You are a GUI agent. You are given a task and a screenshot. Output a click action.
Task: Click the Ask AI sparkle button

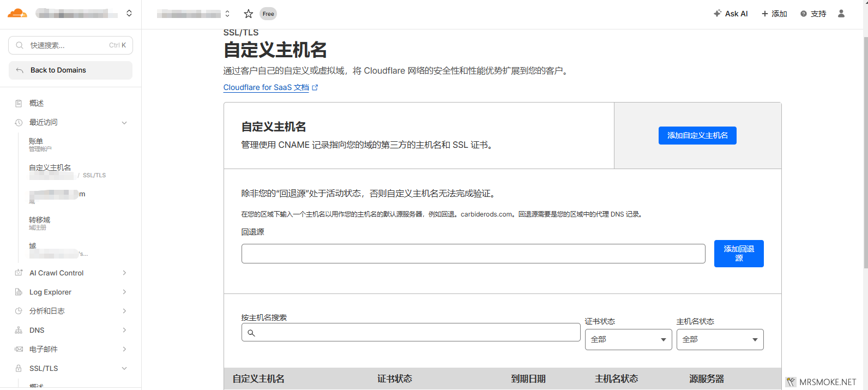tap(731, 14)
